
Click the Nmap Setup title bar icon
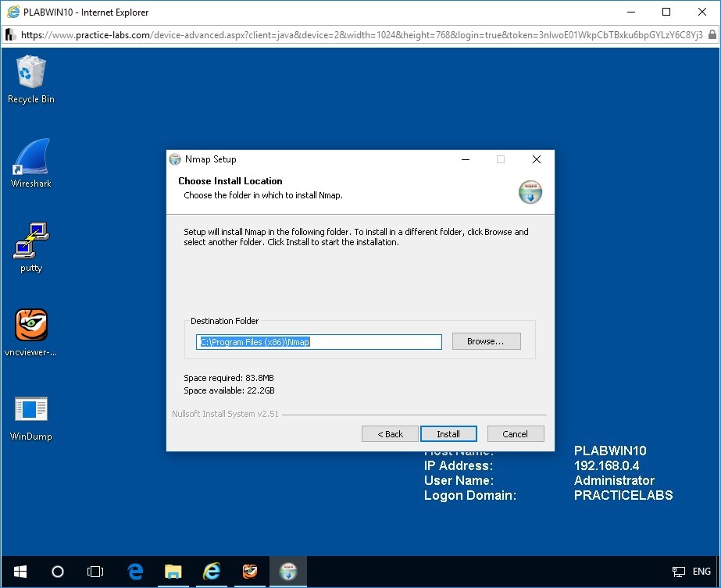pyautogui.click(x=175, y=159)
